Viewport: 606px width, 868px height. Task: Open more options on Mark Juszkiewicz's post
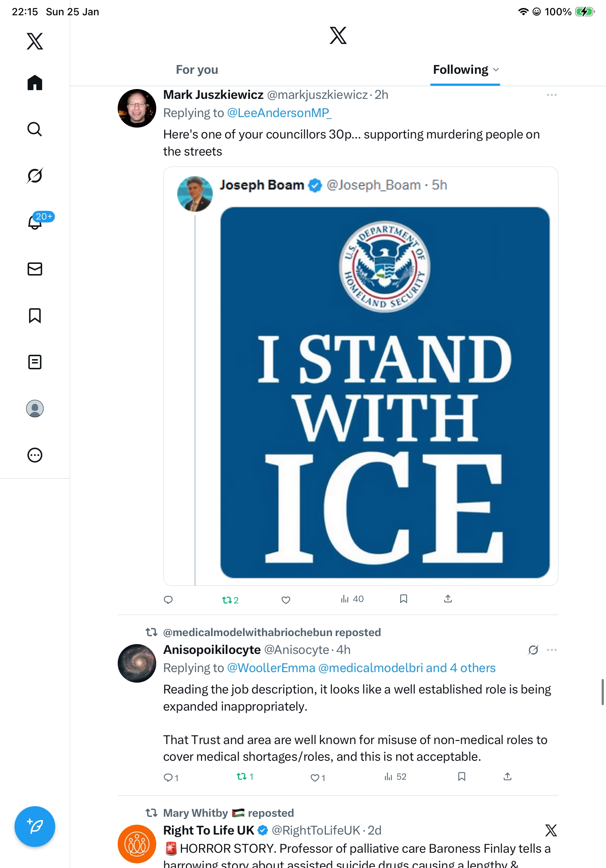pyautogui.click(x=552, y=95)
